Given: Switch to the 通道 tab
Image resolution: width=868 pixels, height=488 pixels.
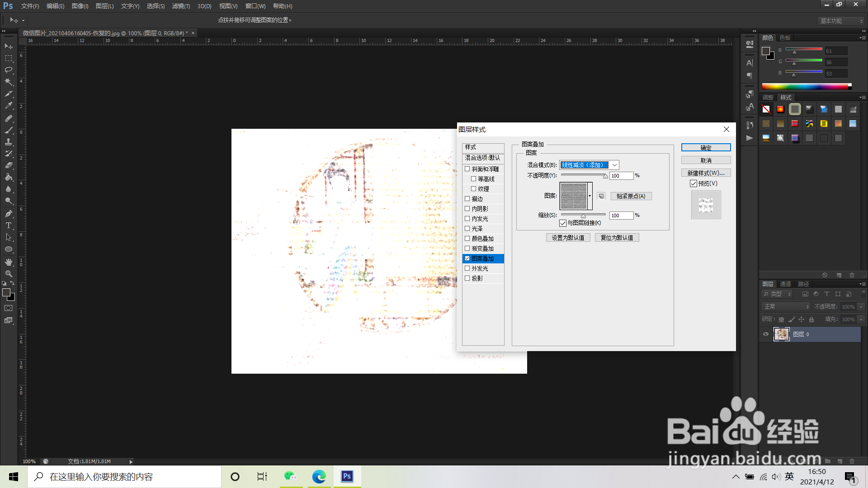Looking at the screenshot, I should click(x=785, y=284).
